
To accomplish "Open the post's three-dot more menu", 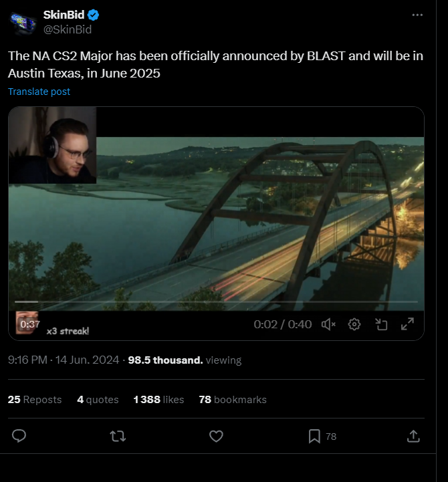I will pos(418,15).
